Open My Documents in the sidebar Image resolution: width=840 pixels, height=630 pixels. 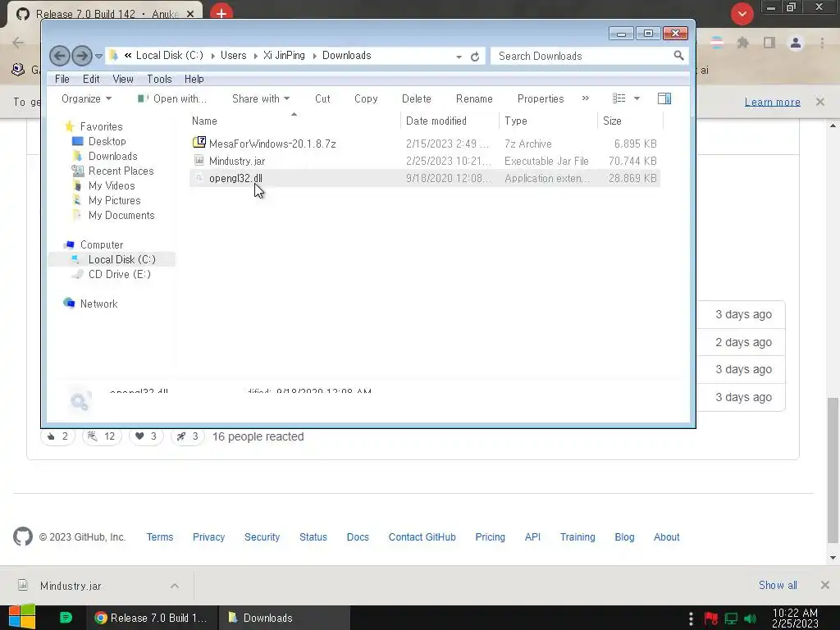[x=121, y=215]
